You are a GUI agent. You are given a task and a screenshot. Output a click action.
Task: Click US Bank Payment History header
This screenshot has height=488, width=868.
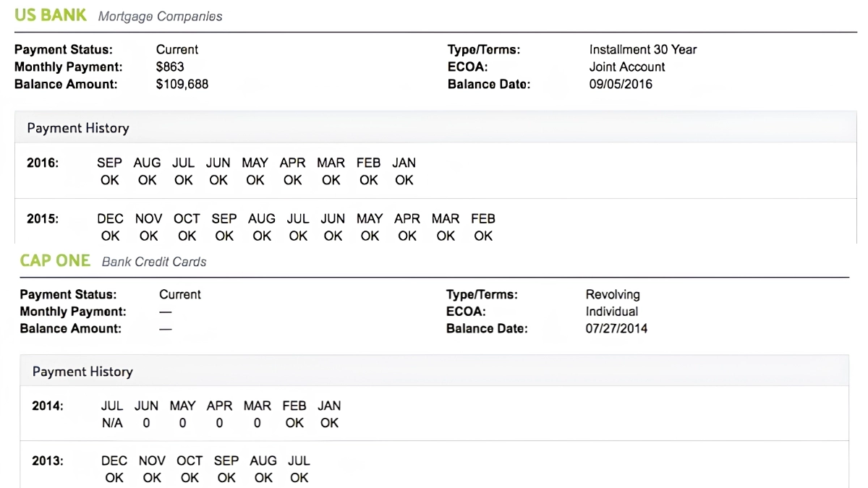[78, 128]
